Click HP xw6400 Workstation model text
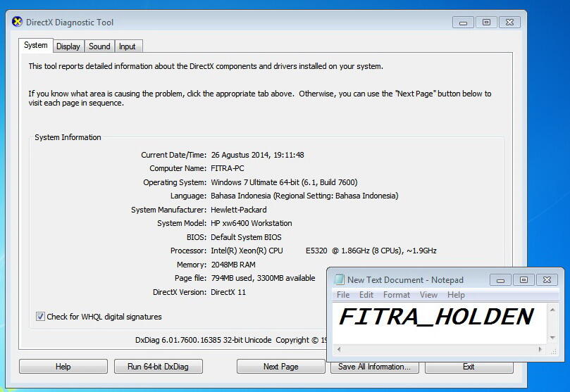 252,223
